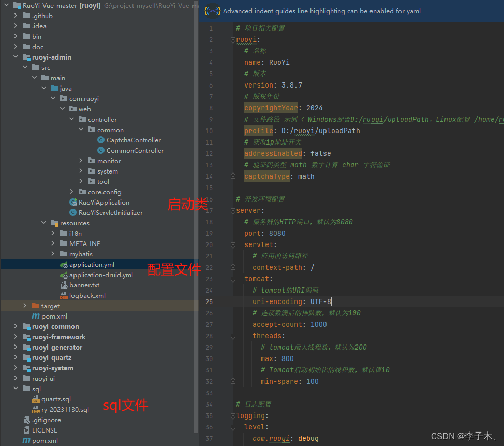The image size is (504, 446).
Task: Click the banner.txt file icon
Action: click(64, 285)
